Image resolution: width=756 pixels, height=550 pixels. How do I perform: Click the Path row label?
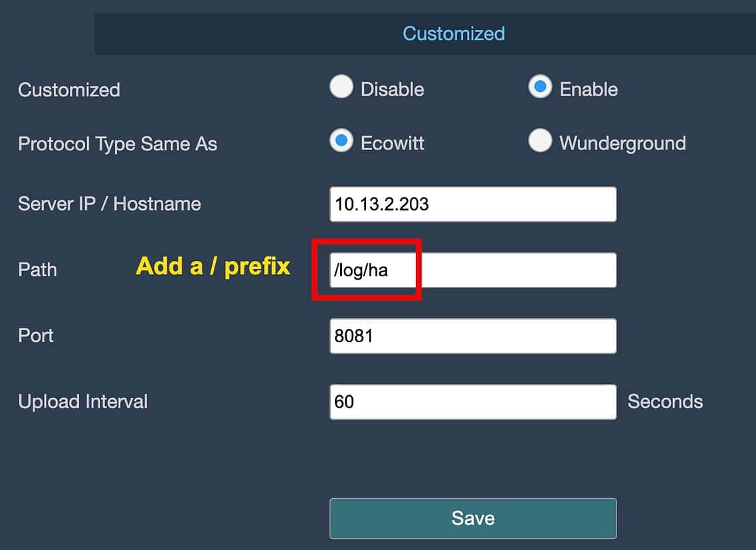click(x=38, y=270)
